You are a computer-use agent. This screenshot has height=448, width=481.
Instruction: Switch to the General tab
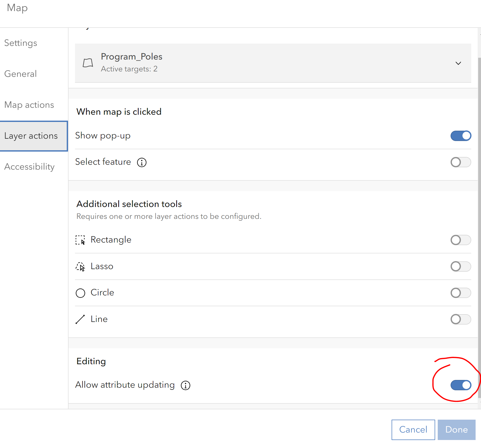pyautogui.click(x=21, y=74)
